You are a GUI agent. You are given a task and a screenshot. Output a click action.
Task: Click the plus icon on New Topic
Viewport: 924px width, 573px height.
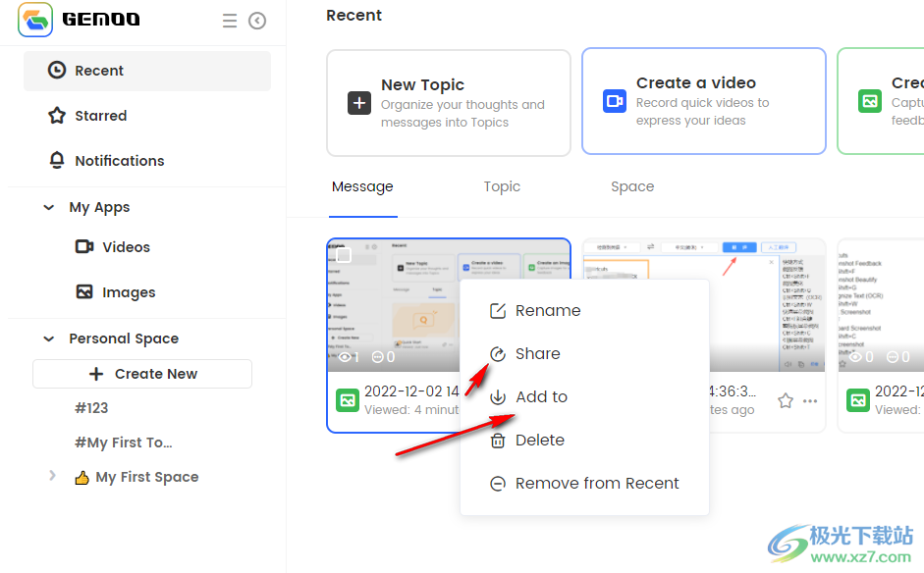pos(359,103)
